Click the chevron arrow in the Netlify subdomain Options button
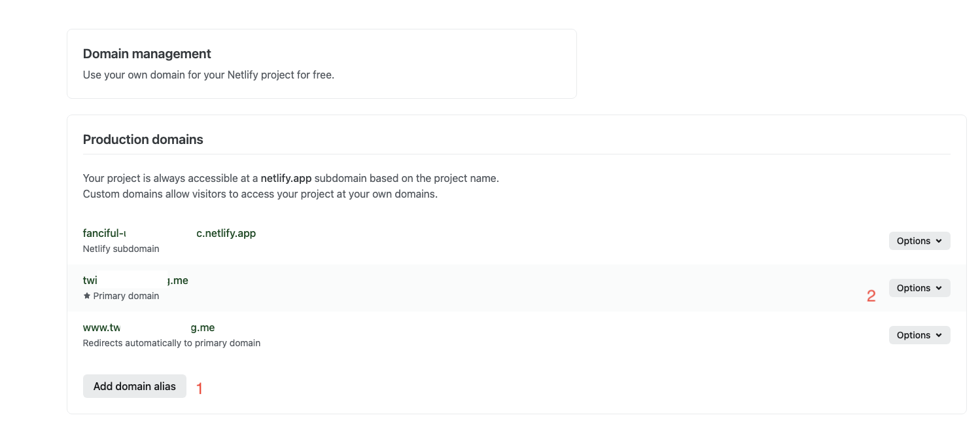980x430 pixels. coord(939,241)
